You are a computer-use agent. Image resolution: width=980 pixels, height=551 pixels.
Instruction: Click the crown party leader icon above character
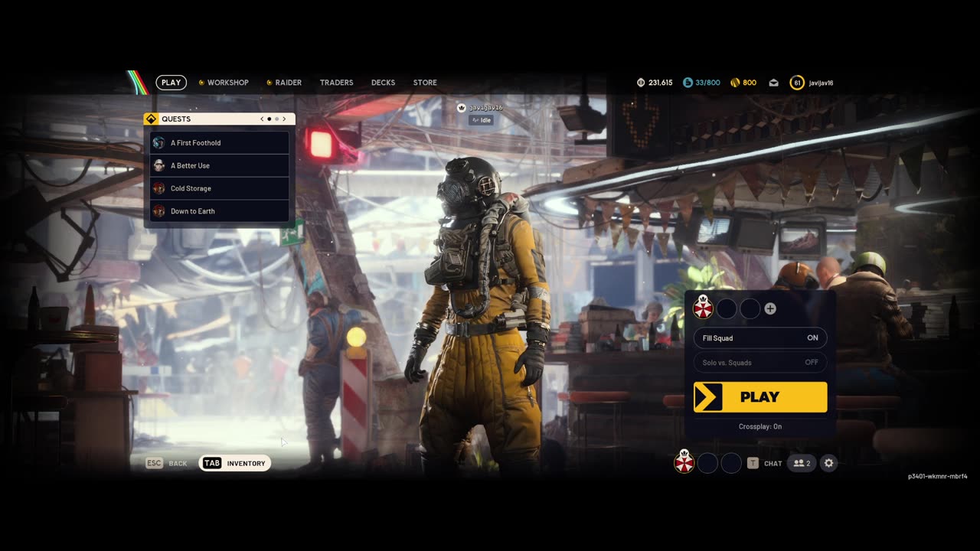(462, 108)
